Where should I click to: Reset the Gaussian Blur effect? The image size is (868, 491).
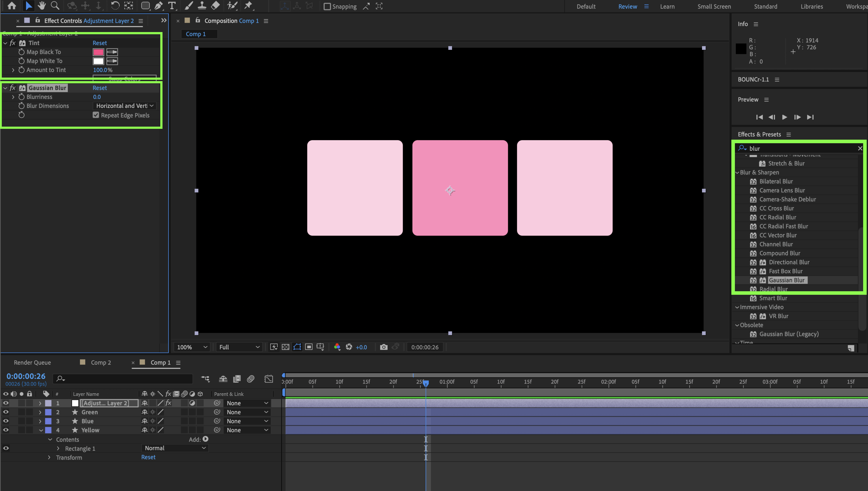pos(99,88)
